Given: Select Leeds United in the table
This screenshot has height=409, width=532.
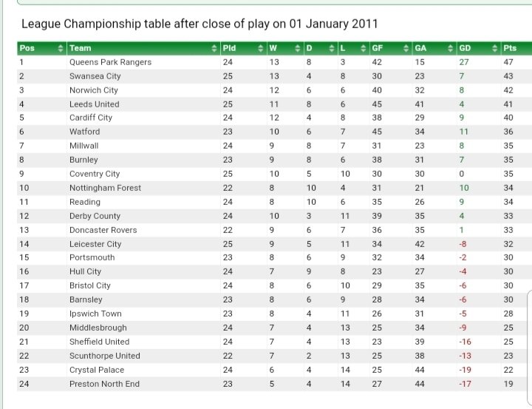Looking at the screenshot, I should tap(95, 104).
